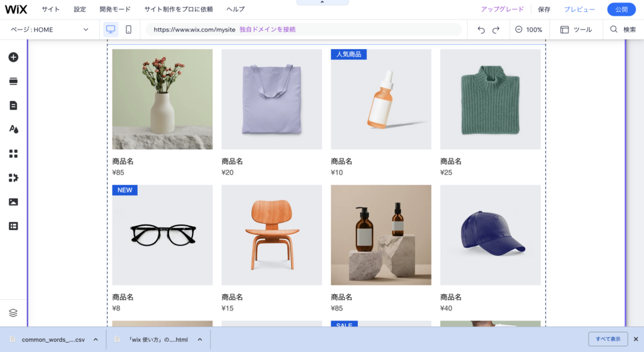
Task: Expand the wix 使い方 html download options
Action: (x=199, y=339)
